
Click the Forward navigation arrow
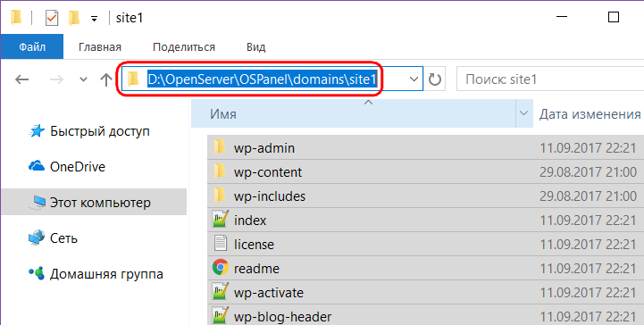pos(56,79)
